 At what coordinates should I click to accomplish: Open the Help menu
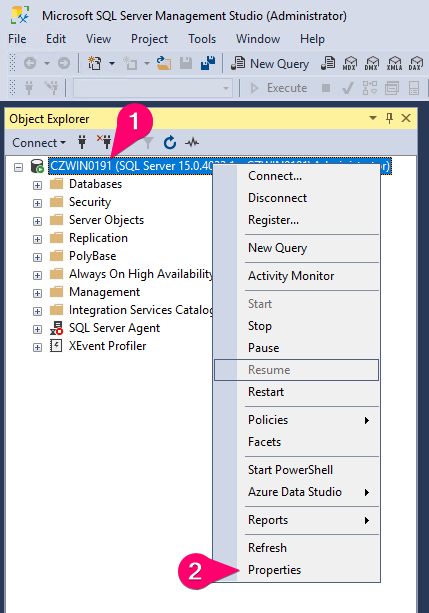(312, 39)
